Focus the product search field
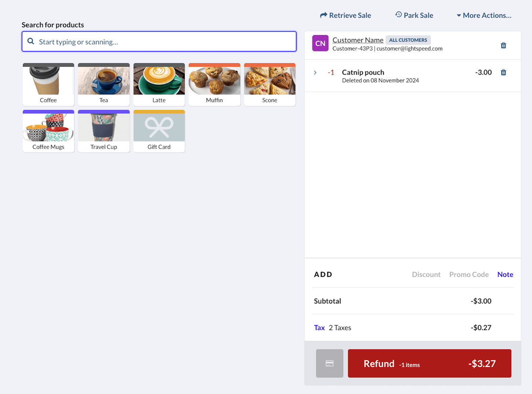The image size is (532, 394). point(166,42)
